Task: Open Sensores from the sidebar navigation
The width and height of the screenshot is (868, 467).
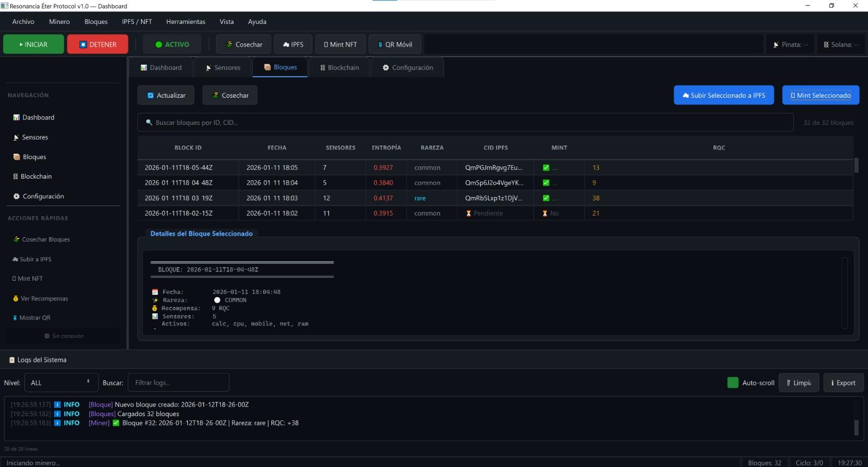Action: [x=35, y=137]
